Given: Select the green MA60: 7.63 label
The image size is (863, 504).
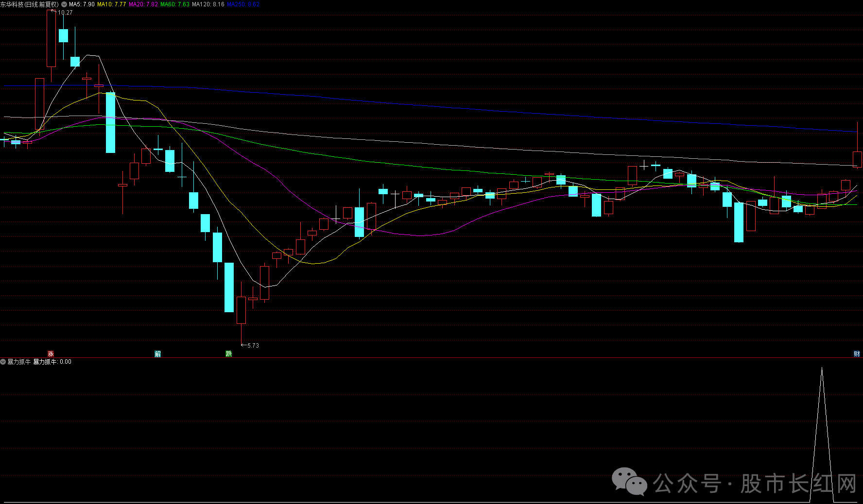Looking at the screenshot, I should pos(175,4).
